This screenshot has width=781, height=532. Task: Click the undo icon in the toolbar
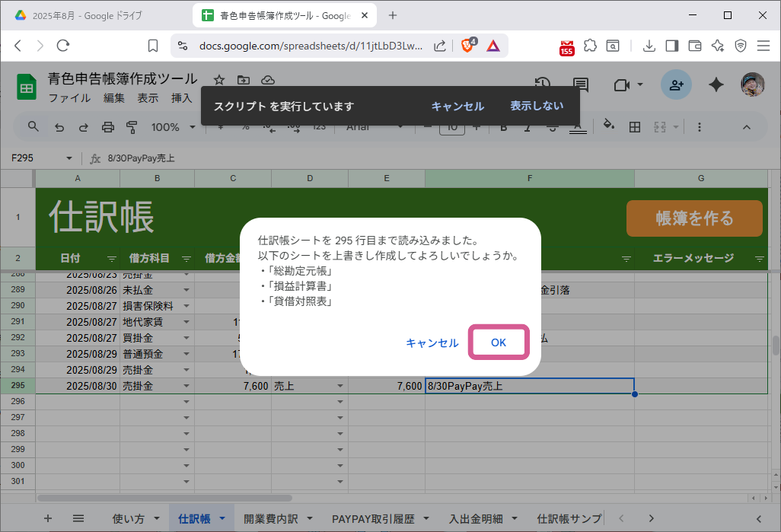click(x=59, y=127)
